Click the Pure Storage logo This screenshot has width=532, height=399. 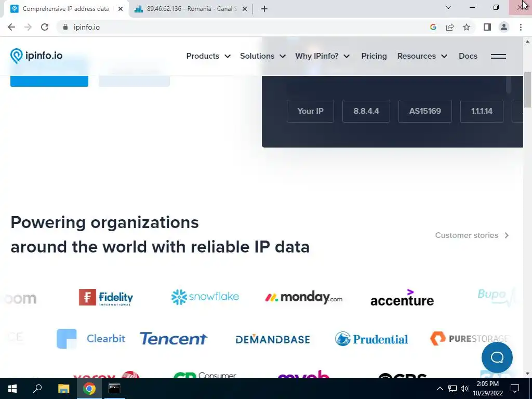coord(469,339)
